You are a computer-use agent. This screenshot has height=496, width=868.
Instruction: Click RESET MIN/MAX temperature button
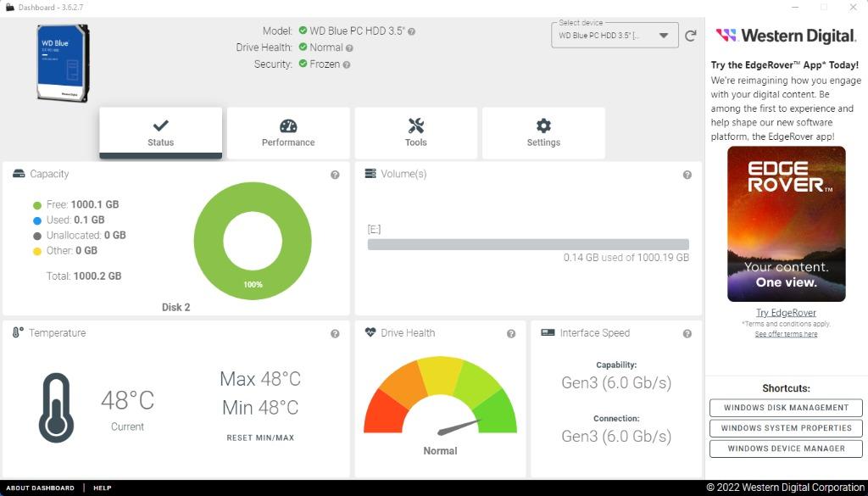(260, 437)
